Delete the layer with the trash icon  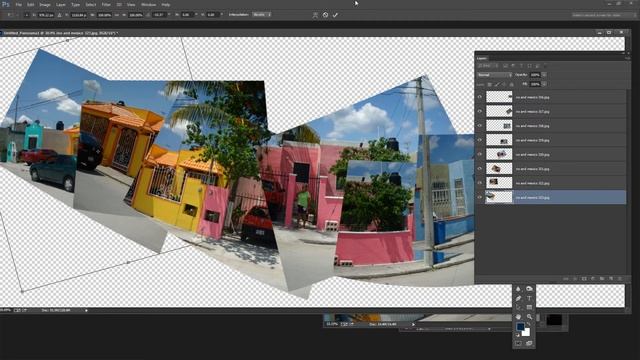[620, 278]
